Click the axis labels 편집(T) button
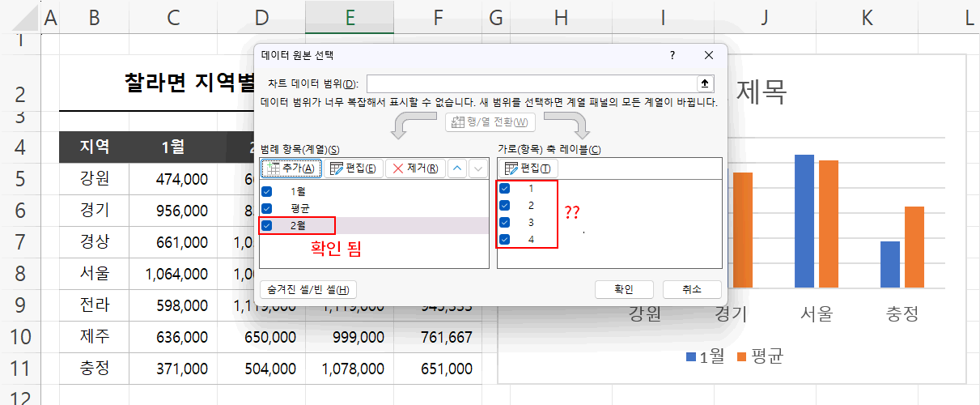Viewport: 980px width, 405px height. point(528,168)
